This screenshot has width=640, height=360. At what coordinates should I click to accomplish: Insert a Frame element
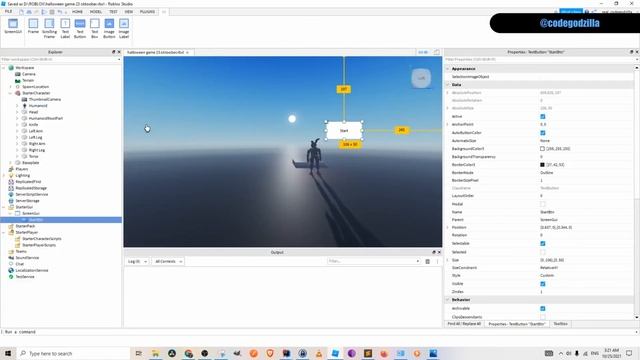(x=33, y=26)
